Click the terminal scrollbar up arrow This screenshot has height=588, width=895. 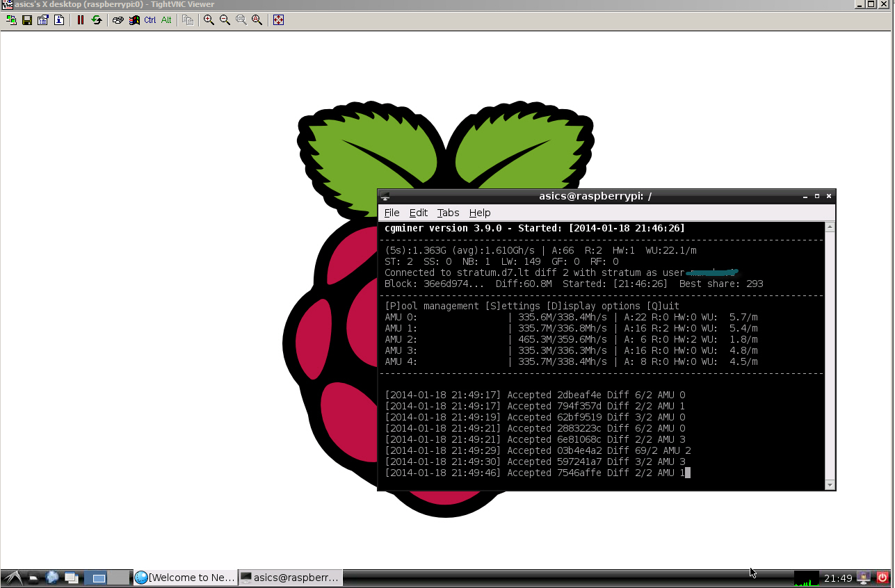tap(829, 227)
